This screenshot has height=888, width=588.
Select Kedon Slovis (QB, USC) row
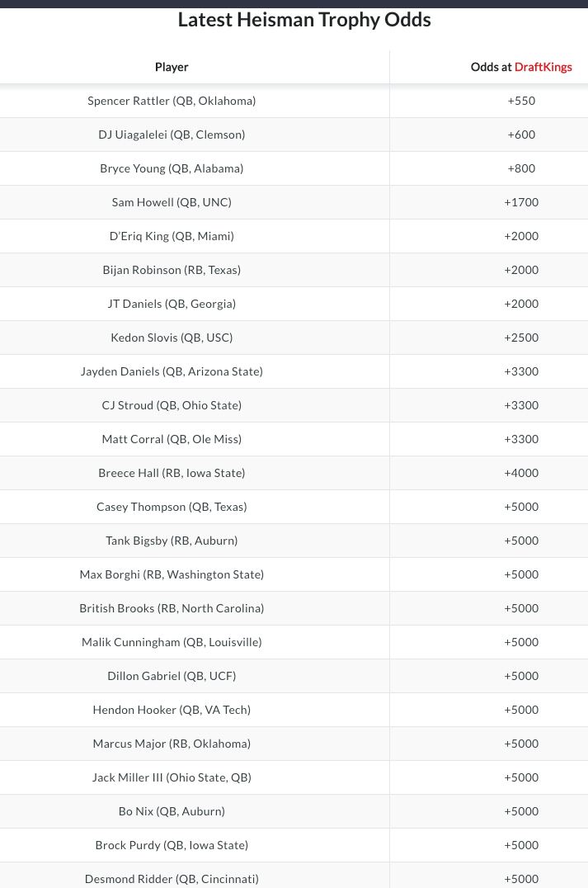[x=294, y=338]
